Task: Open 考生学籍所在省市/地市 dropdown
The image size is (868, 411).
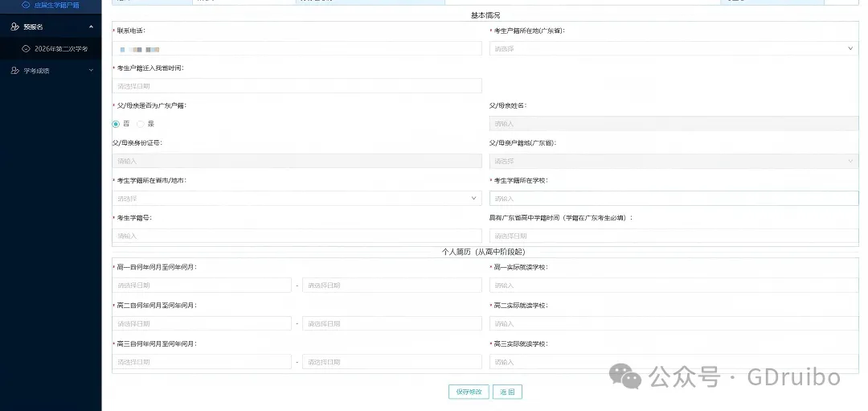Action: coord(297,199)
